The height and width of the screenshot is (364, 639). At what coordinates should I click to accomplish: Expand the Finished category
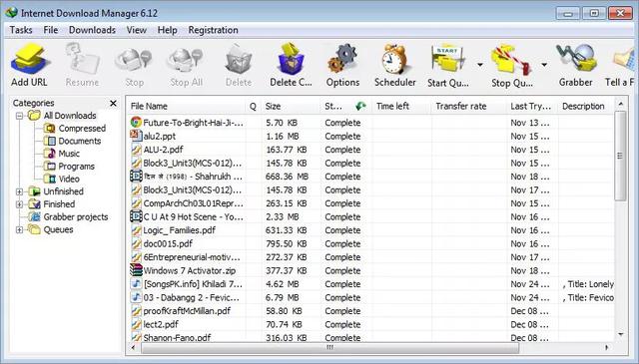click(19, 204)
